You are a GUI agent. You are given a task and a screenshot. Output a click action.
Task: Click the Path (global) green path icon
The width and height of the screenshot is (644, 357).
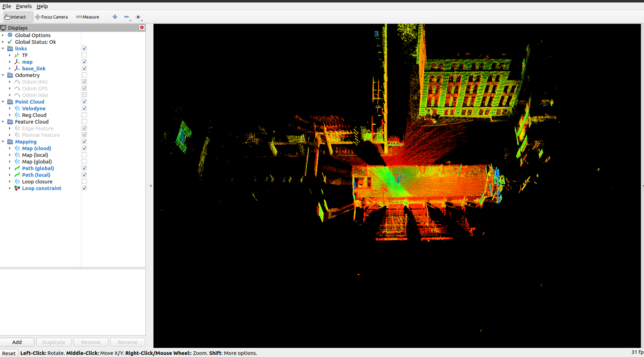pyautogui.click(x=17, y=168)
